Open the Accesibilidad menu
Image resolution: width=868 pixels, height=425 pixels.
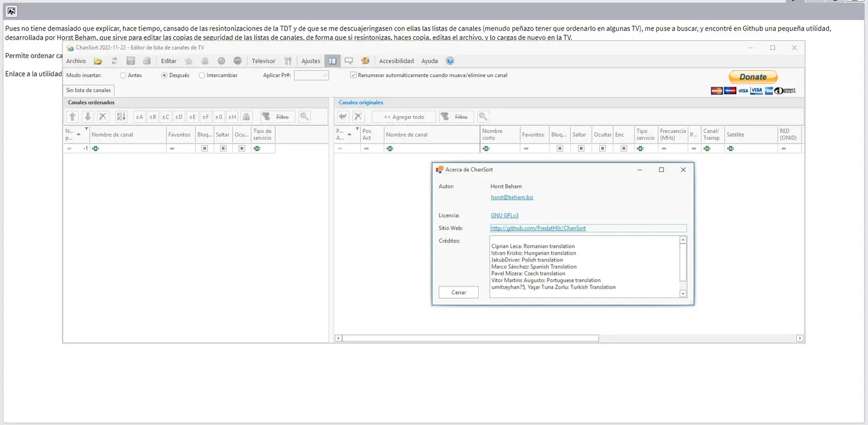tap(397, 61)
